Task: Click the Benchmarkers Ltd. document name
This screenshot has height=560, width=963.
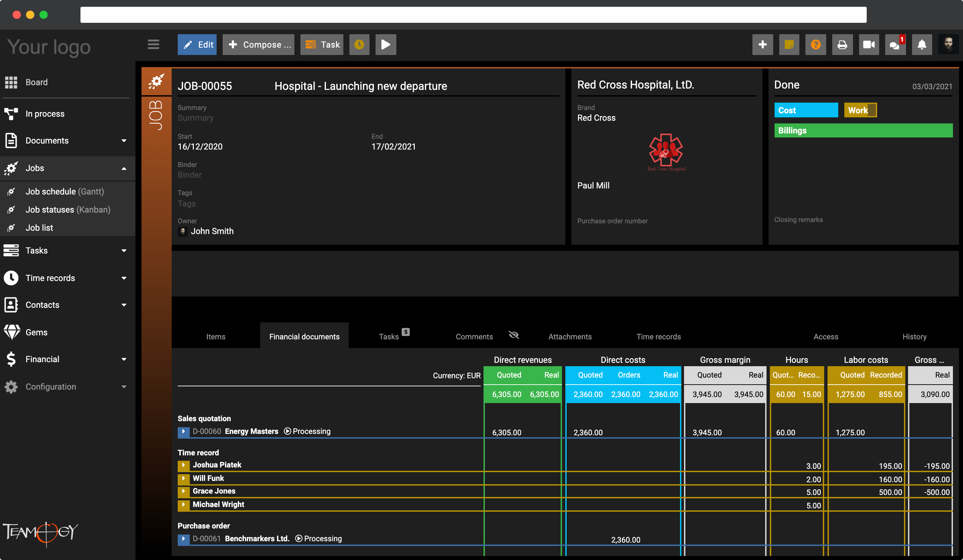Action: click(257, 539)
